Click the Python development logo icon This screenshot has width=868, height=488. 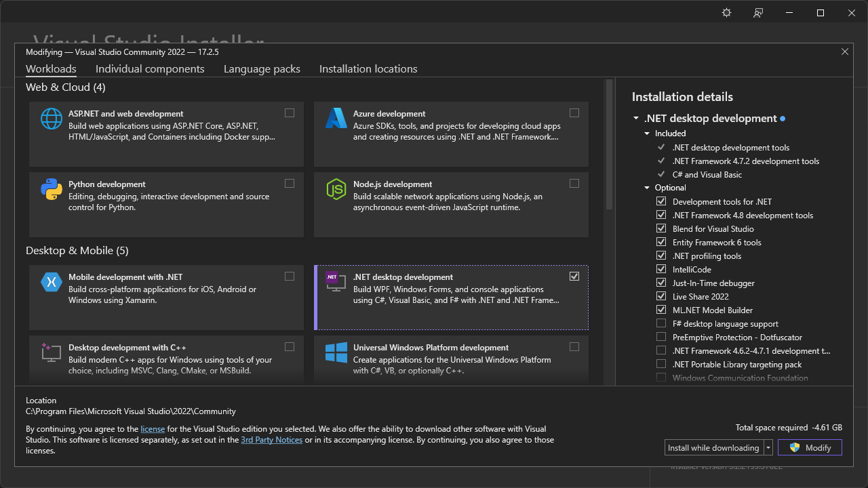click(x=52, y=189)
